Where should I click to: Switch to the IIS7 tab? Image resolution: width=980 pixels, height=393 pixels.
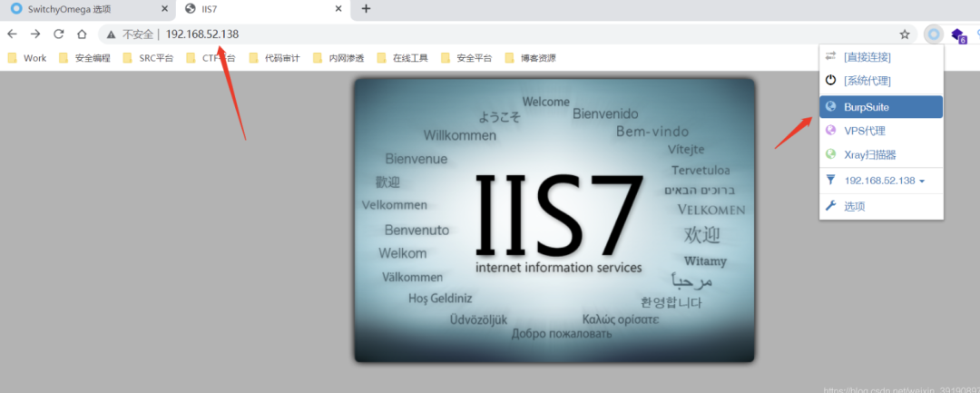pyautogui.click(x=262, y=9)
